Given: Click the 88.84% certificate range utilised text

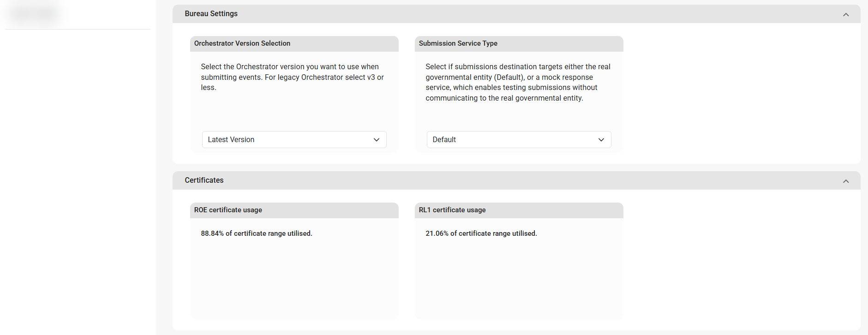Looking at the screenshot, I should [x=256, y=233].
